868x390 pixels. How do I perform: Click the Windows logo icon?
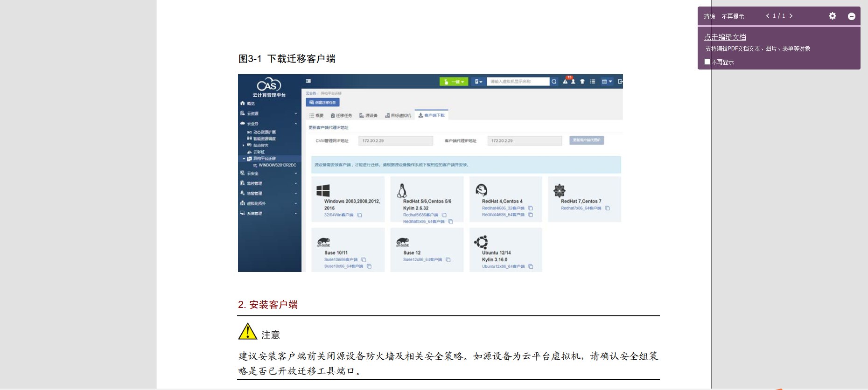[323, 190]
